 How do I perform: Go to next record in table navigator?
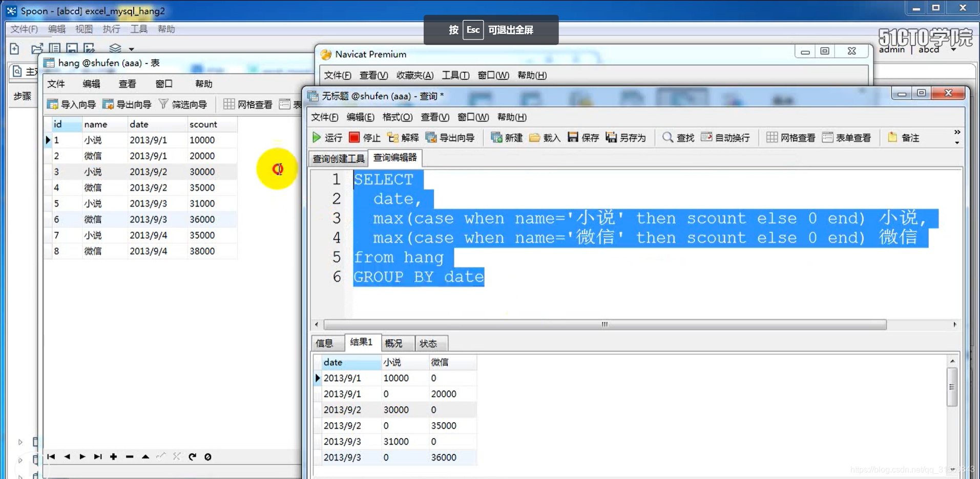(x=82, y=456)
